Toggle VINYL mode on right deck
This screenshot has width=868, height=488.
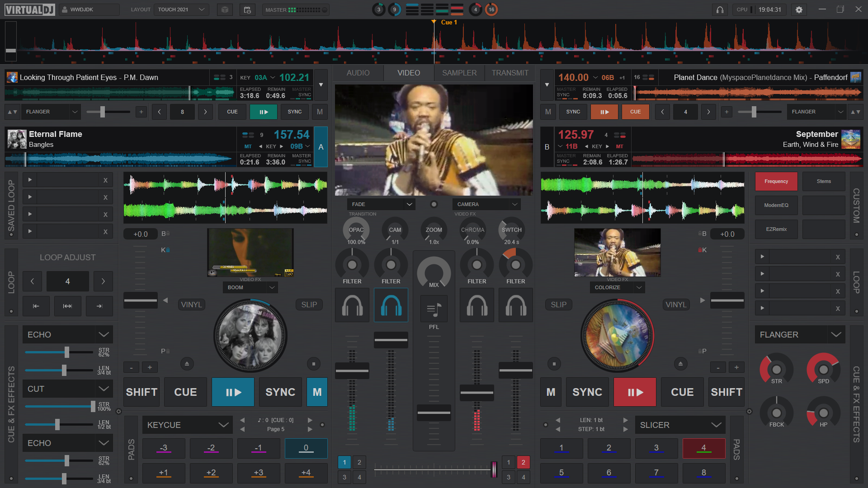pyautogui.click(x=676, y=305)
